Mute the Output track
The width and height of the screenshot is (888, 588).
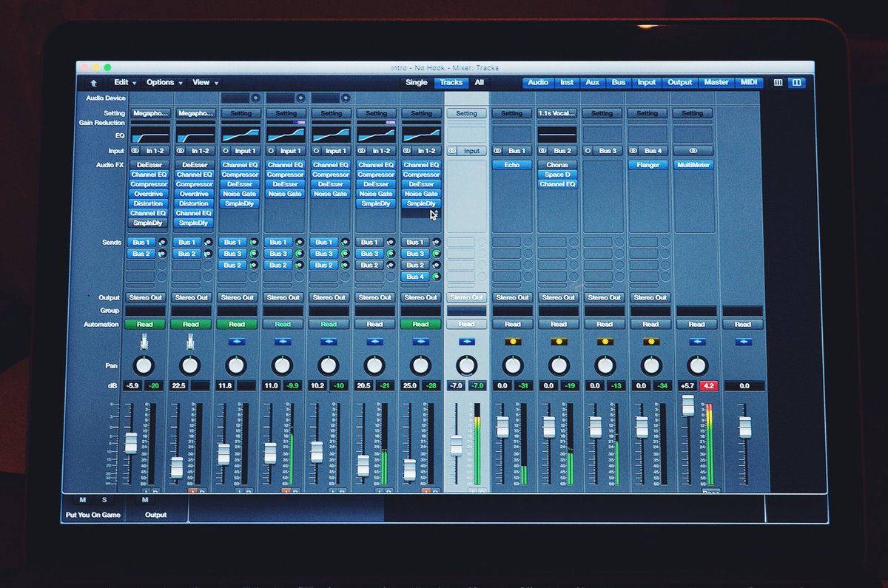(145, 501)
